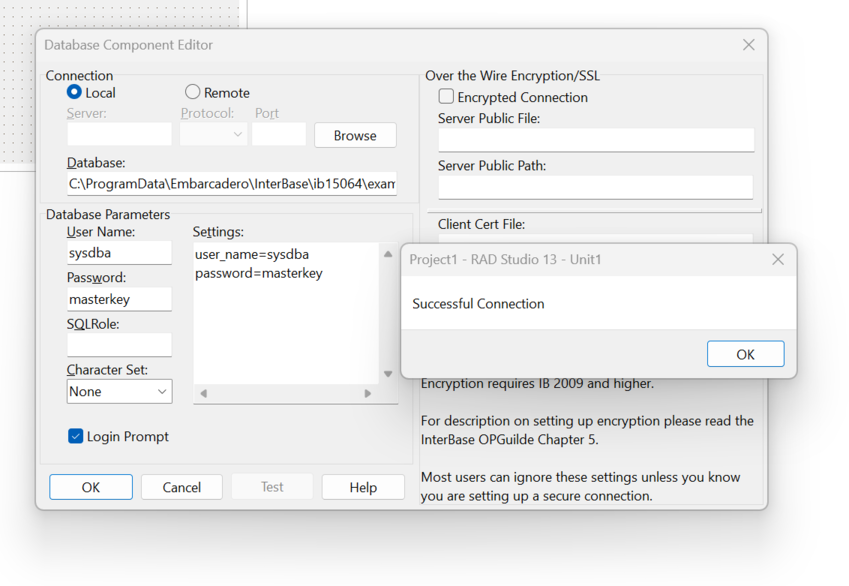Screen dimensions: 849x586
Task: Click into the Database path field
Action: (x=232, y=184)
